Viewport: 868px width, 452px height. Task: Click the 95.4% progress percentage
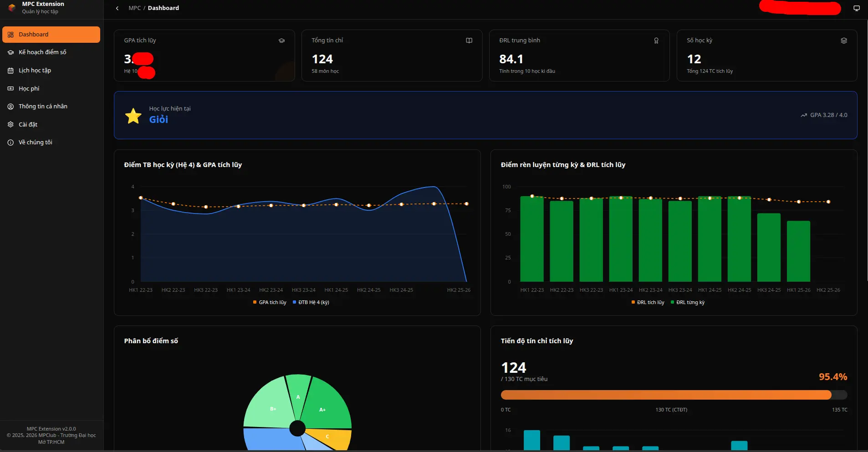pyautogui.click(x=833, y=377)
